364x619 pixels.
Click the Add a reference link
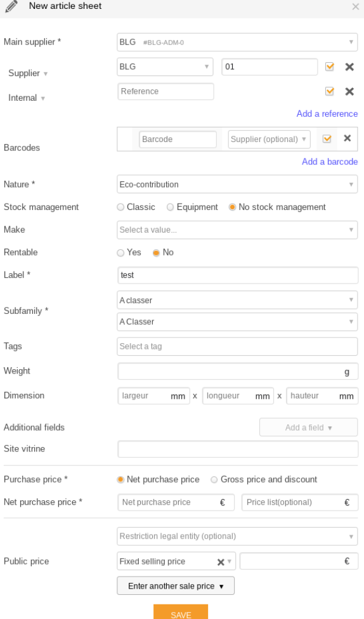[327, 114]
